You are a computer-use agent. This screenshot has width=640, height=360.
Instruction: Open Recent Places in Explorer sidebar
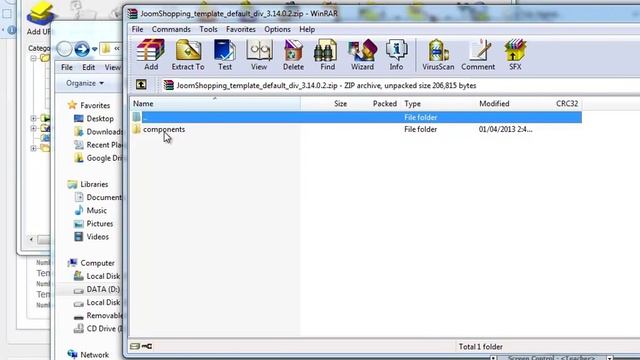104,144
